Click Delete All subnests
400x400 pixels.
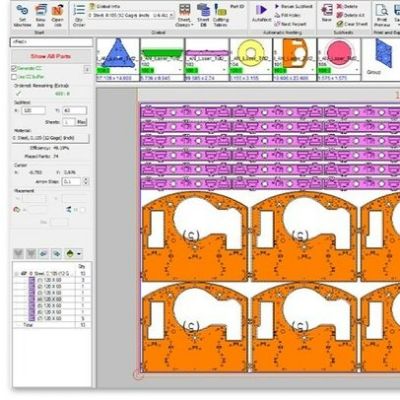click(350, 15)
